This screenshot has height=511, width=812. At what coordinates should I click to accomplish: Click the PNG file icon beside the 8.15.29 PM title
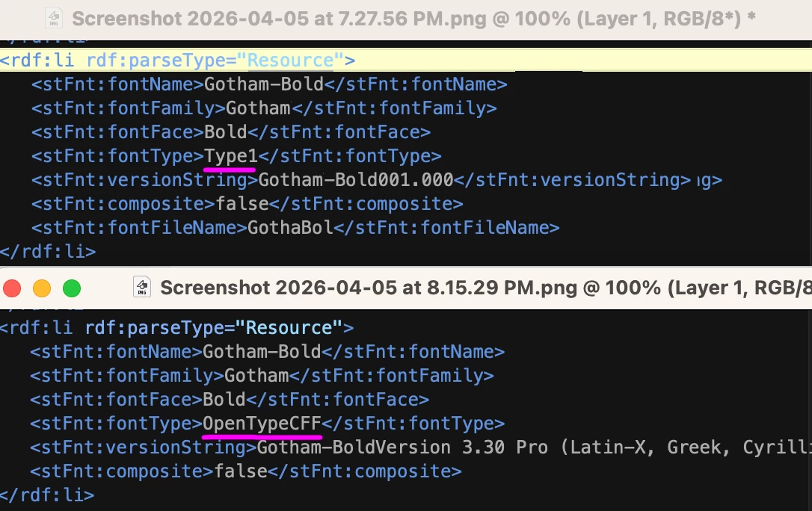pyautogui.click(x=142, y=287)
